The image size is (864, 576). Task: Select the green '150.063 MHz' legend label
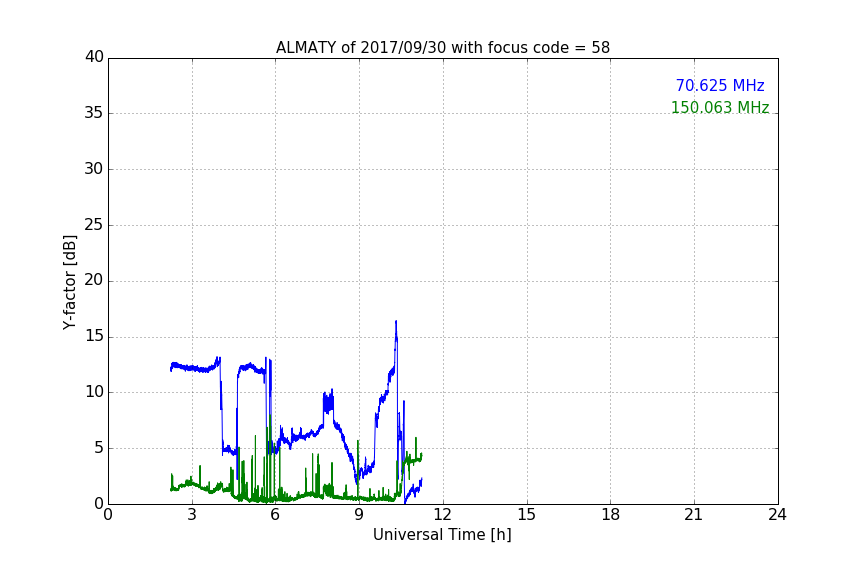point(720,107)
